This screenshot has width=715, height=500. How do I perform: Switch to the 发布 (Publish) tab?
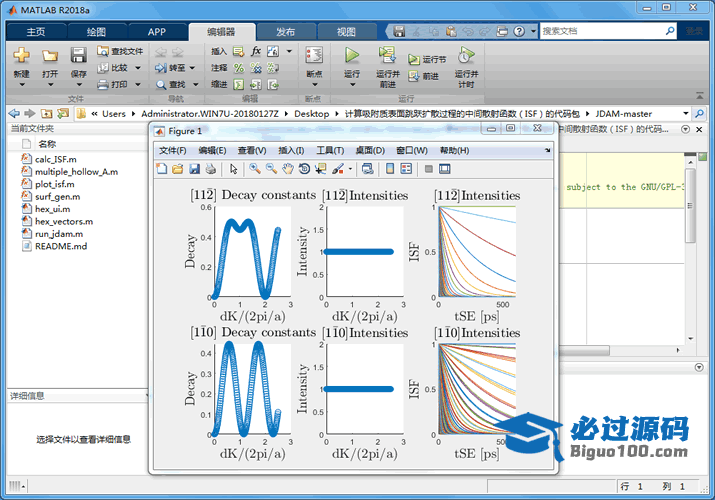(285, 32)
